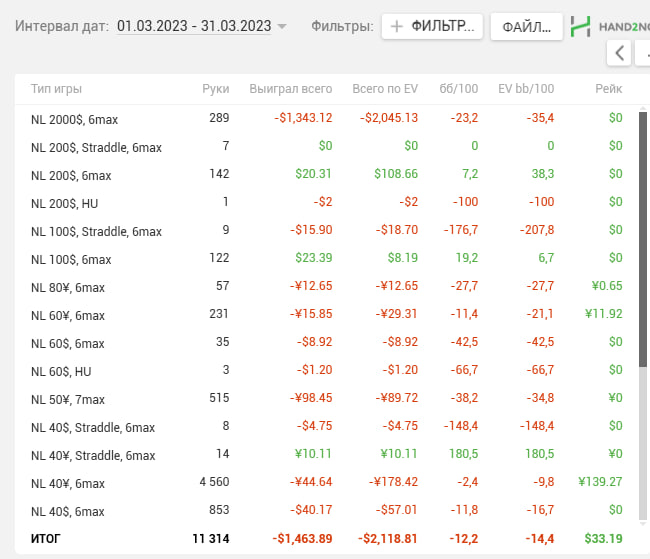Click the 4 560 hands count
The width and height of the screenshot is (650, 559).
click(x=214, y=482)
